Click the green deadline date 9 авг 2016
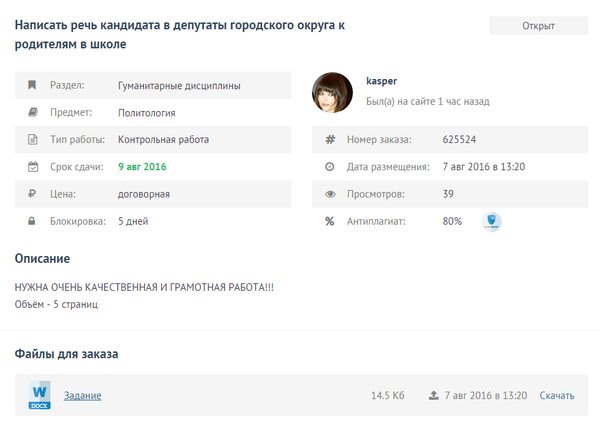Viewport: 600px width, 427px height. click(x=142, y=167)
